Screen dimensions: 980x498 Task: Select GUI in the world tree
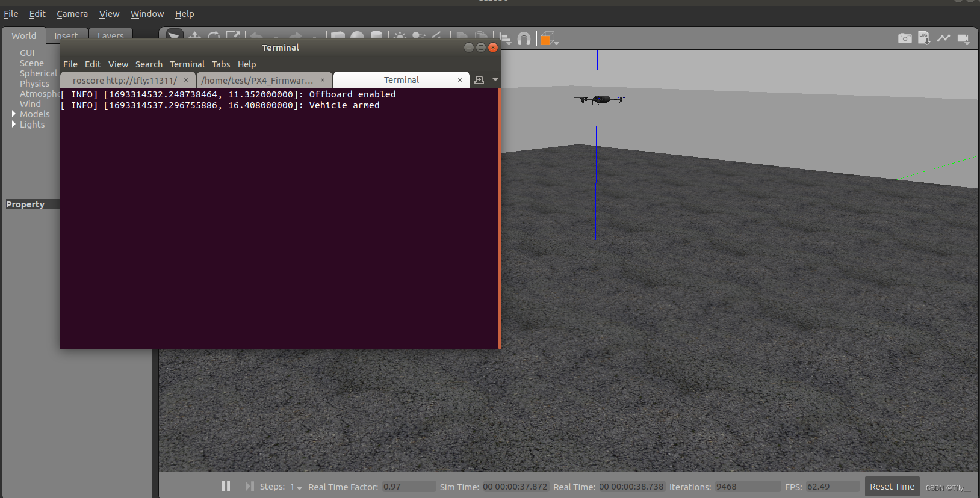[27, 53]
